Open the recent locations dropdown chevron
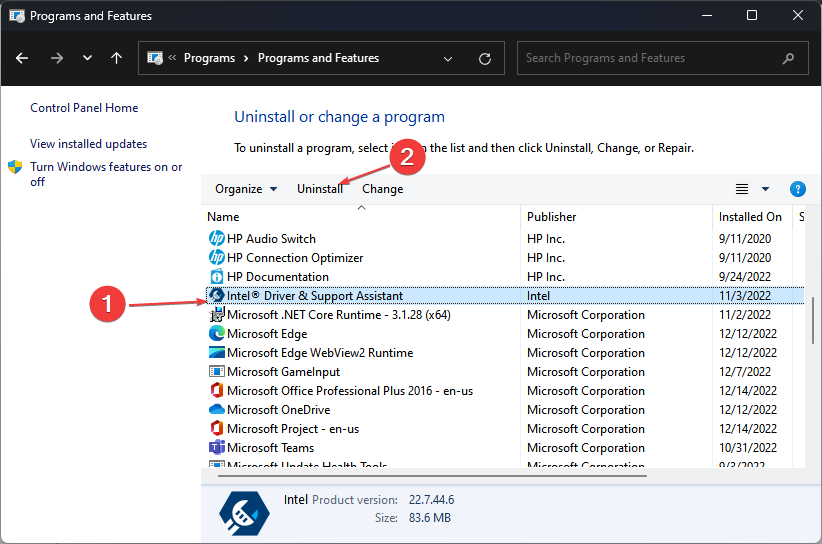 88,58
